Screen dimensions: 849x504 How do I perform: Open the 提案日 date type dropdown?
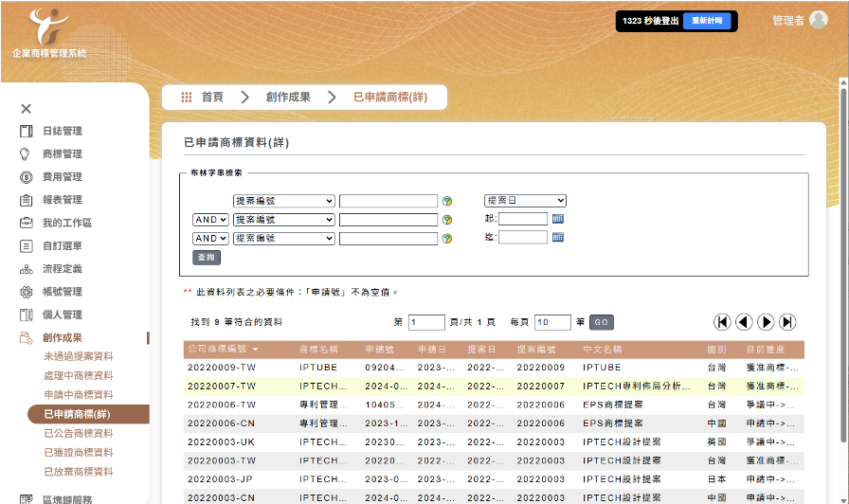(x=525, y=201)
